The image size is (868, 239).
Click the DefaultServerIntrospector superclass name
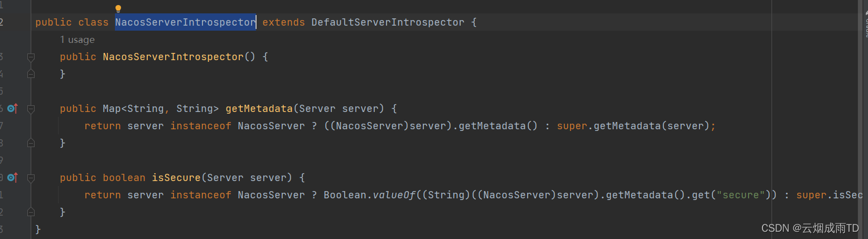387,22
